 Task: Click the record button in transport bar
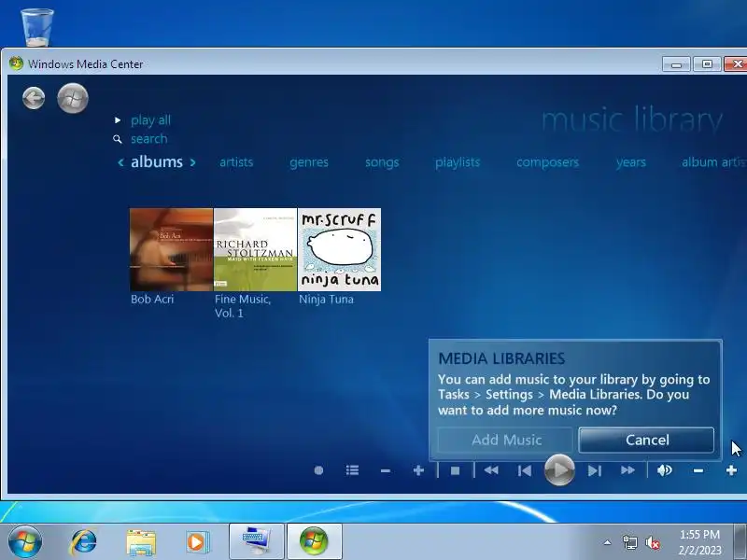coord(319,470)
